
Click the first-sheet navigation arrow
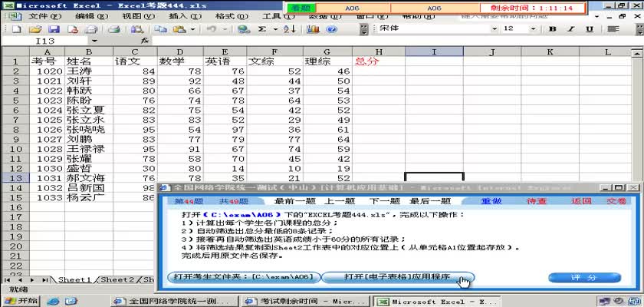(x=8, y=280)
